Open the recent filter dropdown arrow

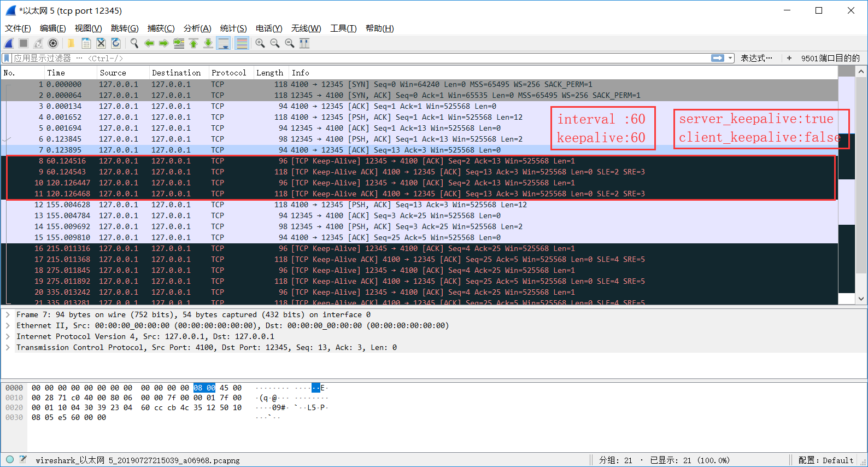pyautogui.click(x=730, y=58)
